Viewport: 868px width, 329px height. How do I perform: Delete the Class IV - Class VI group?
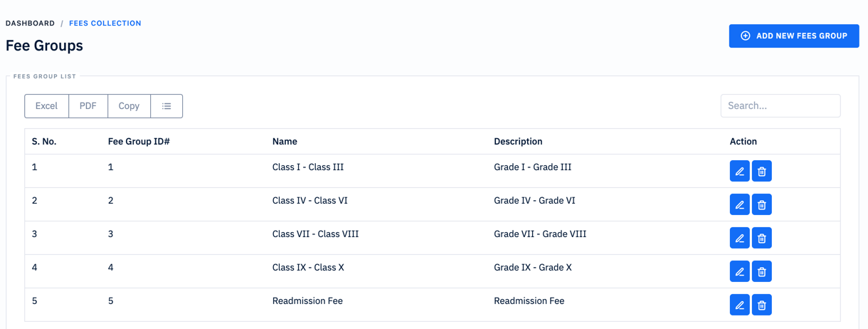coord(762,204)
